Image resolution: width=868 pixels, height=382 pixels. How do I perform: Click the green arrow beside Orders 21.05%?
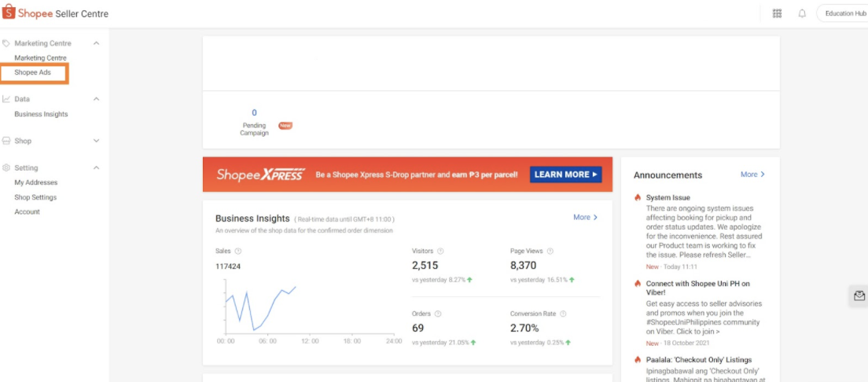tap(473, 343)
